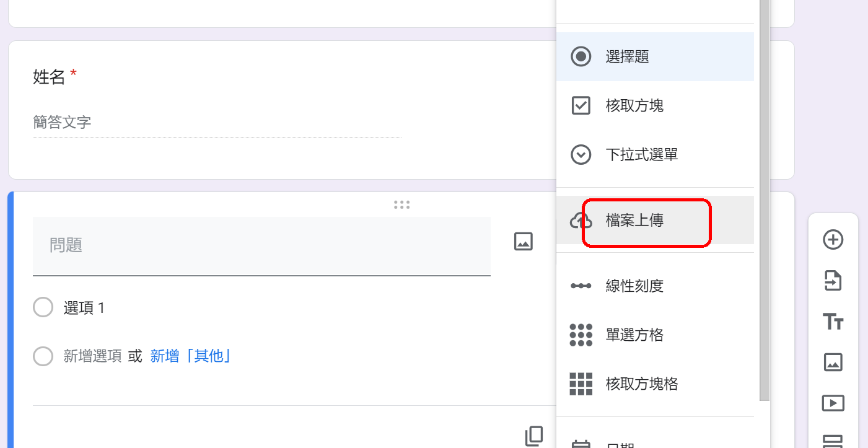
Task: Select 線性刻度 question type
Action: tap(634, 286)
